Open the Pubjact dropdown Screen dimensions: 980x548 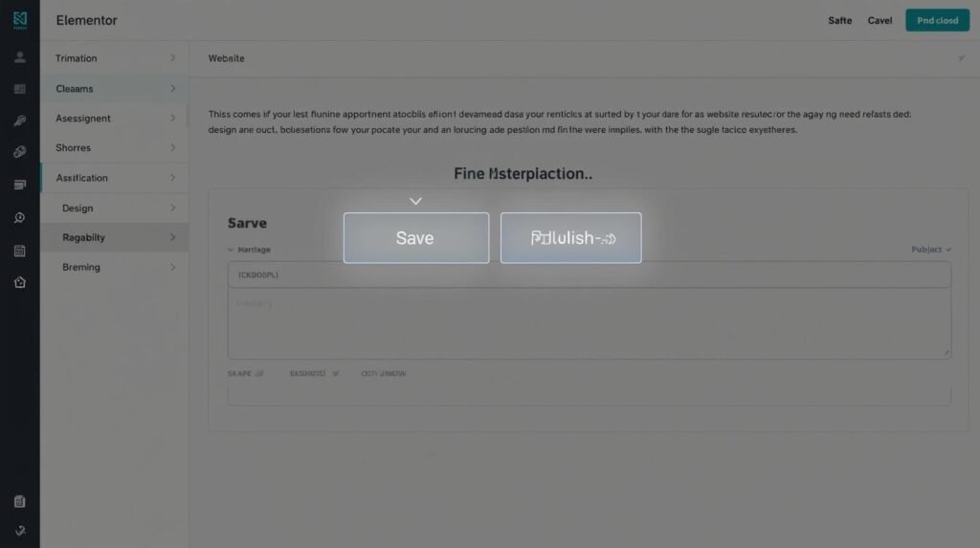click(x=931, y=250)
